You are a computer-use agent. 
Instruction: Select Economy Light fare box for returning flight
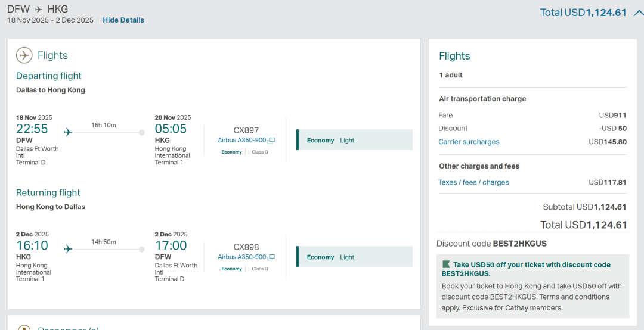point(354,257)
